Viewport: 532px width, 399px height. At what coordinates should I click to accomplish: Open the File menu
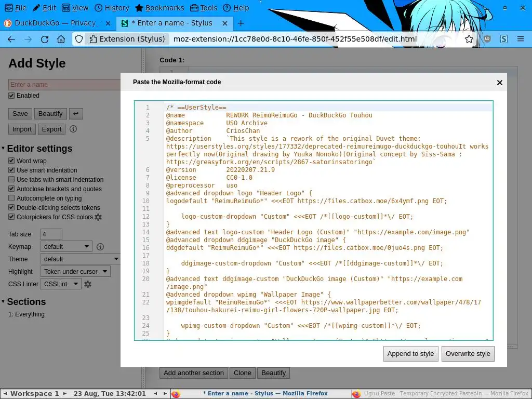pos(16,8)
